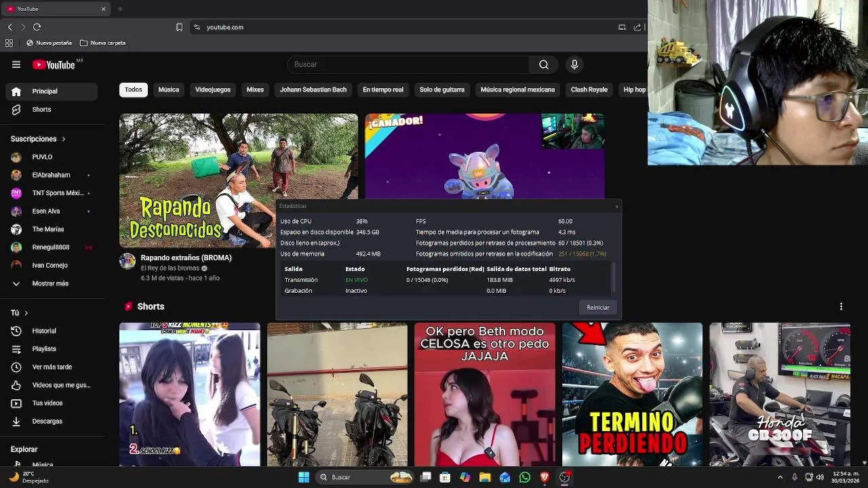Open Descargas in sidebar
Viewport: 868px width, 488px height.
[x=52, y=421]
